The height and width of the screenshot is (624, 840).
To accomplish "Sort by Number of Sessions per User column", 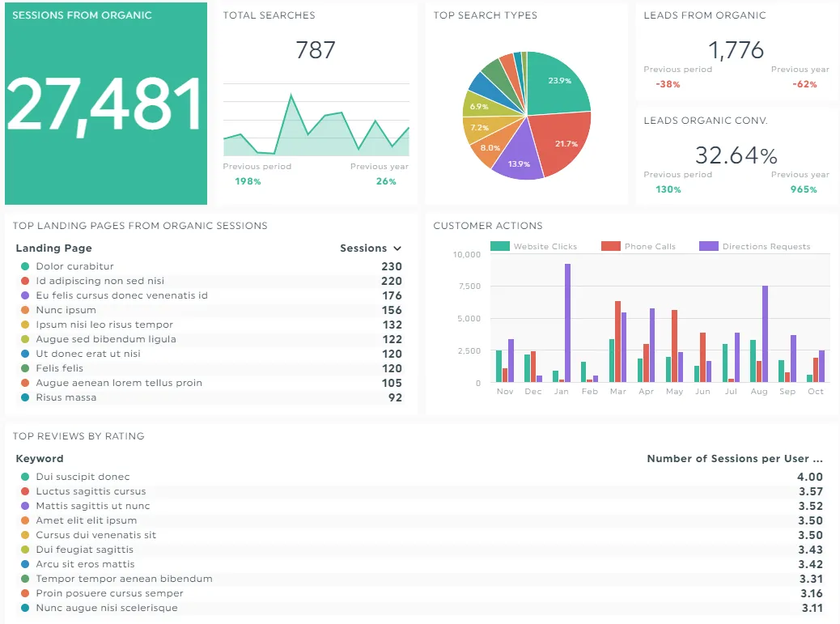I will pyautogui.click(x=734, y=459).
